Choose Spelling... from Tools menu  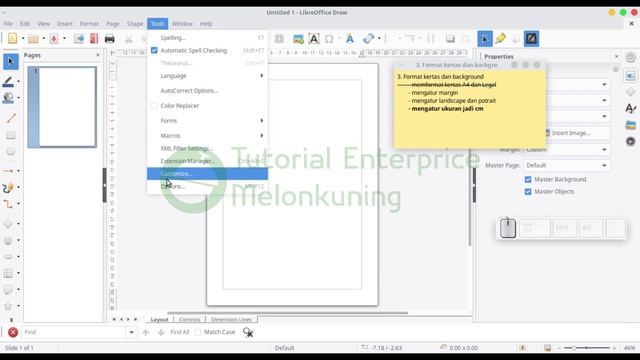point(207,38)
